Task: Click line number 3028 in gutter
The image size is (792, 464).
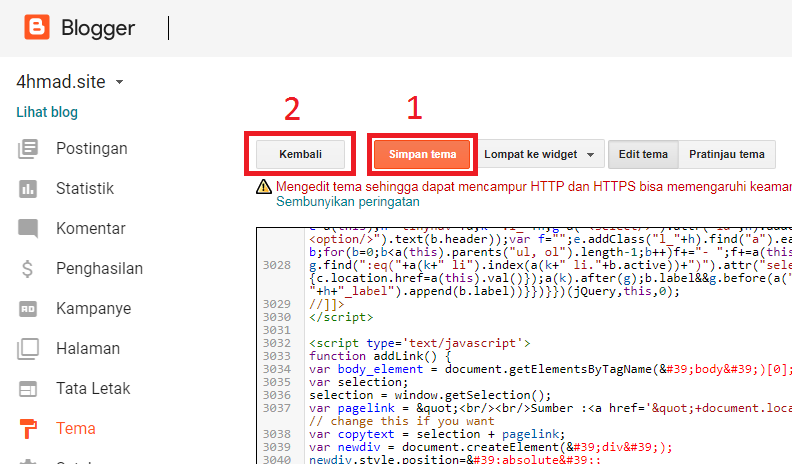Action: pos(277,266)
